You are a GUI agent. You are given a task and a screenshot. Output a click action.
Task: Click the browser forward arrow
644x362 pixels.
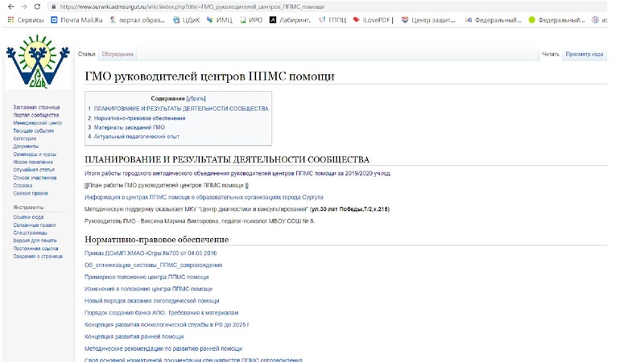click(x=23, y=6)
